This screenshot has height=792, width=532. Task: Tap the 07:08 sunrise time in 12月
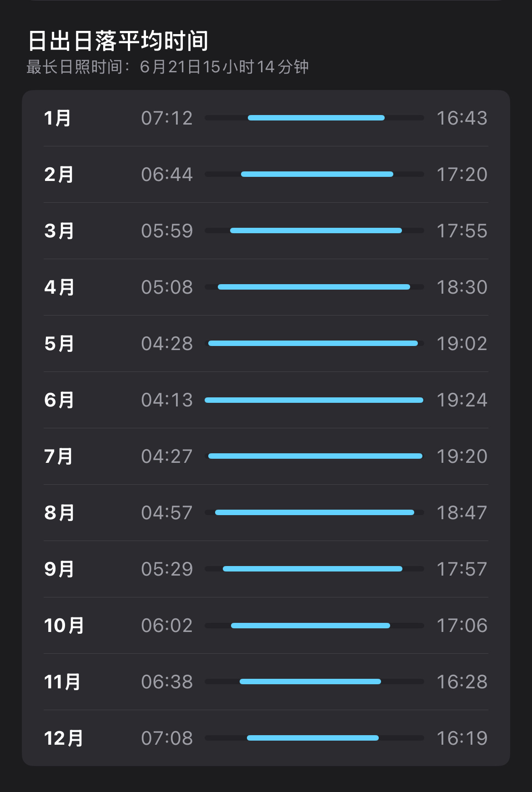(167, 738)
